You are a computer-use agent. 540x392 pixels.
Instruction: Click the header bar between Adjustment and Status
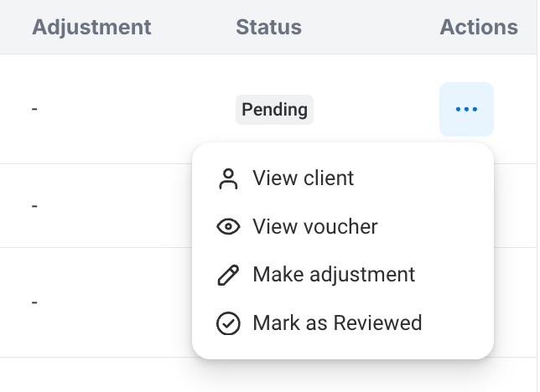tap(193, 27)
